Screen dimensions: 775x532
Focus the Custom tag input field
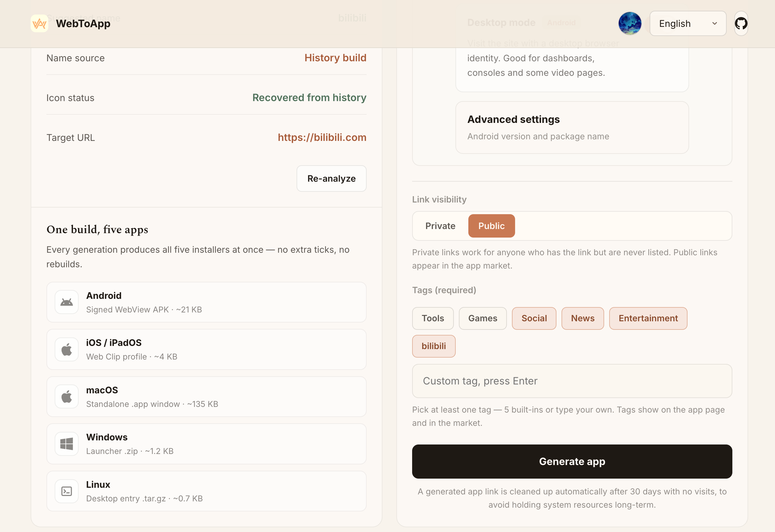[572, 381]
